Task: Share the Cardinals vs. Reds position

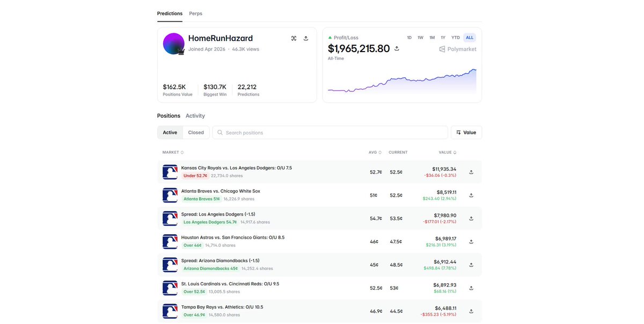Action: pos(471,287)
